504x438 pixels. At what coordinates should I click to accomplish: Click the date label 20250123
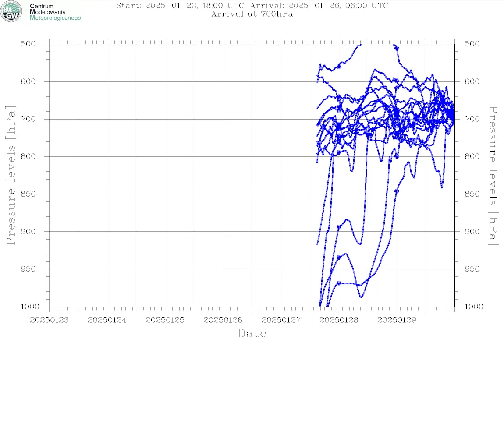point(49,320)
